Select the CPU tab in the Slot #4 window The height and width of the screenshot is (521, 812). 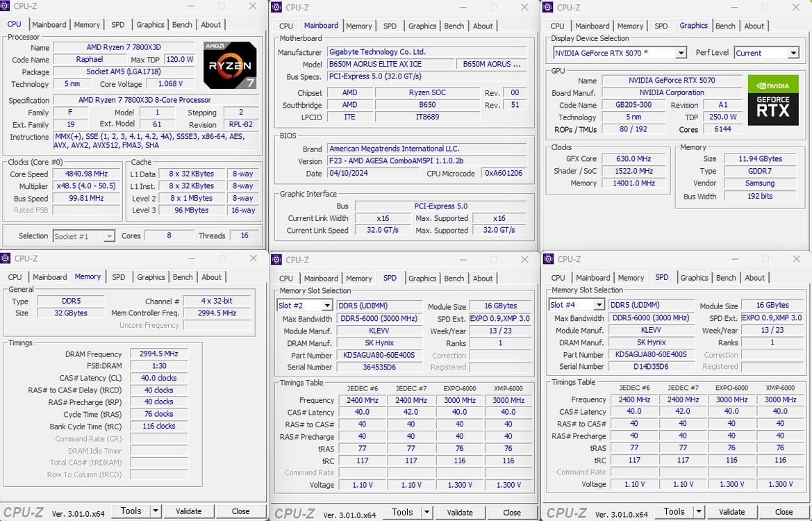click(558, 278)
